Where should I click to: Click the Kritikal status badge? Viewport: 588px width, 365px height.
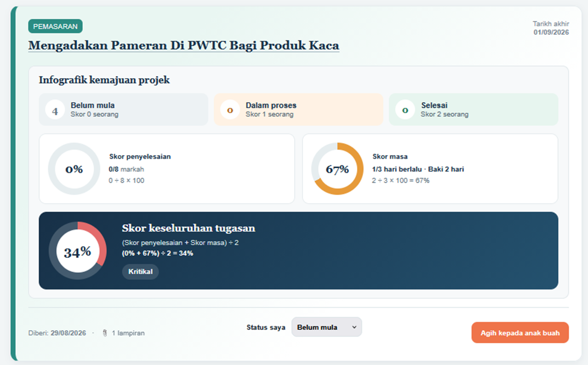point(140,272)
